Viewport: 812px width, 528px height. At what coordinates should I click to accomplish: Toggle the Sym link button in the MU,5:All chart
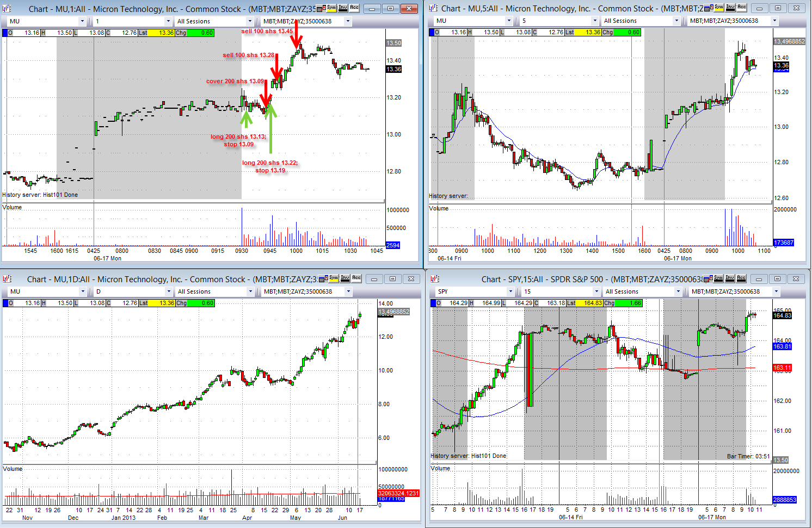pos(718,7)
